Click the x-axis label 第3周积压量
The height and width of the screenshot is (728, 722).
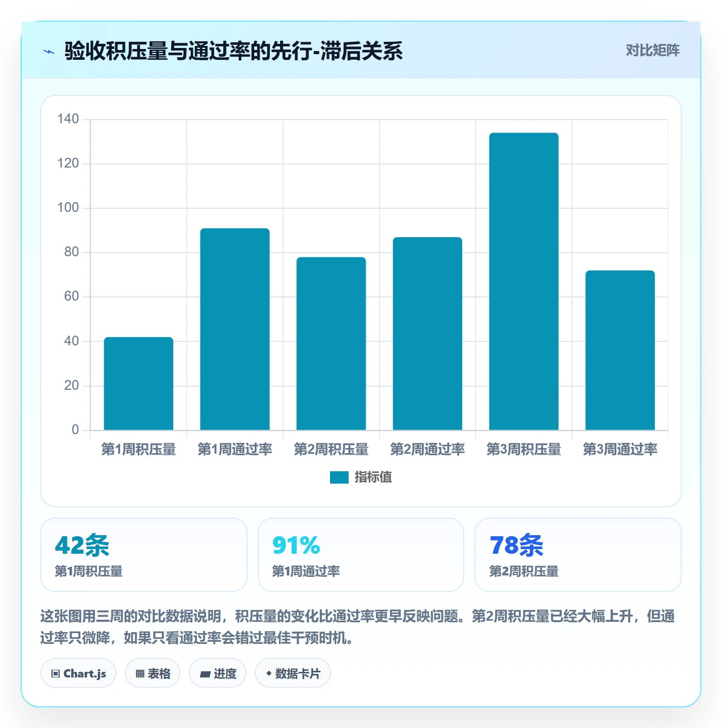tap(524, 449)
